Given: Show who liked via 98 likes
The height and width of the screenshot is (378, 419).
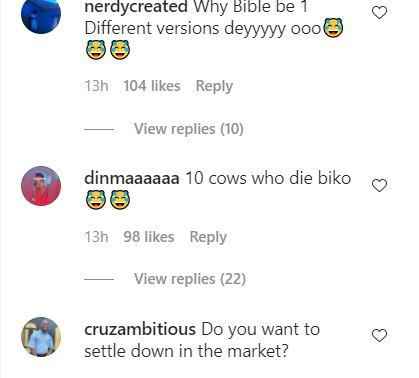Looking at the screenshot, I should pyautogui.click(x=149, y=237).
